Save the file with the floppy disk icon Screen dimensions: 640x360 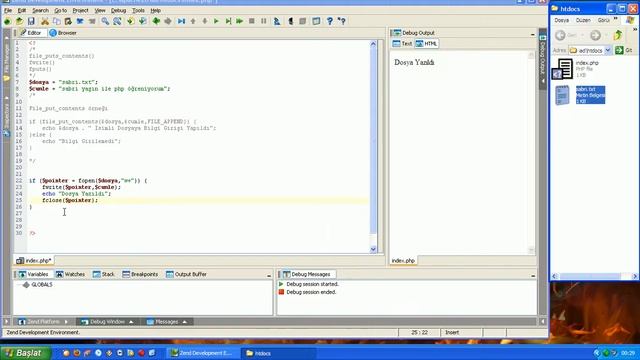click(31, 21)
